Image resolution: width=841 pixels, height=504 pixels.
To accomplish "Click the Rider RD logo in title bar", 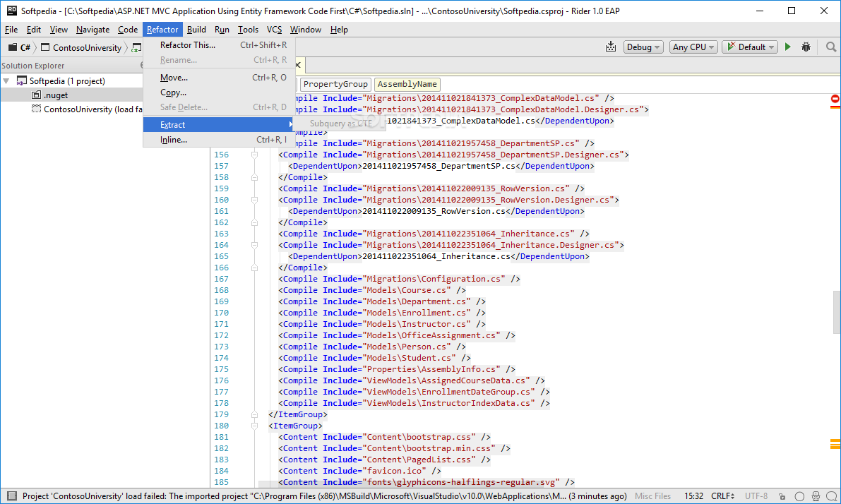I will coord(12,11).
